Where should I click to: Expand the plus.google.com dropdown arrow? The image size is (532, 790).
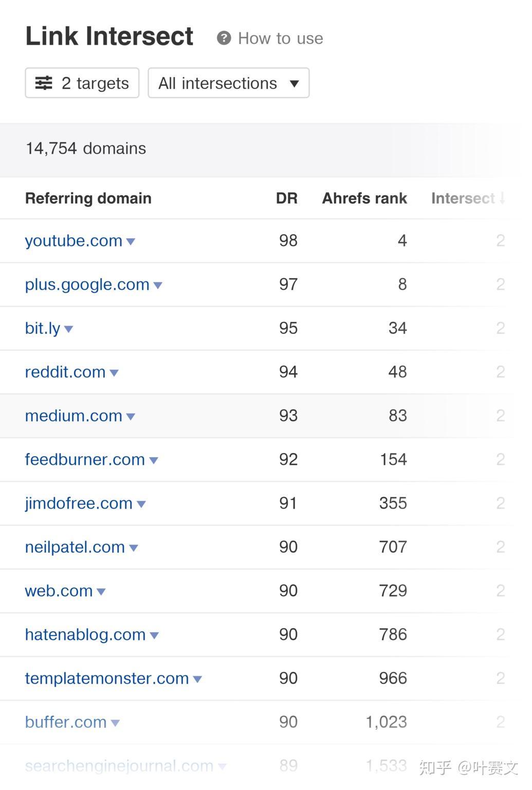point(158,285)
